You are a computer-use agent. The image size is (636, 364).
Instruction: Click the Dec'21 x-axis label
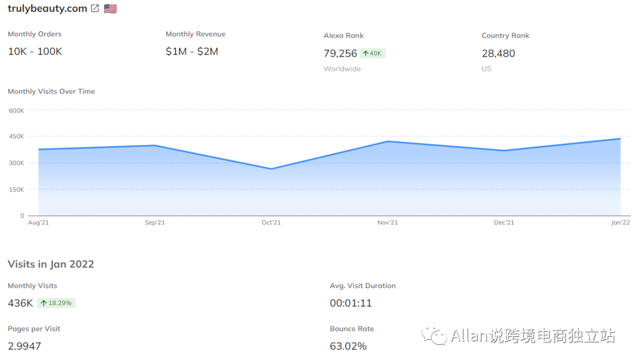click(x=503, y=223)
